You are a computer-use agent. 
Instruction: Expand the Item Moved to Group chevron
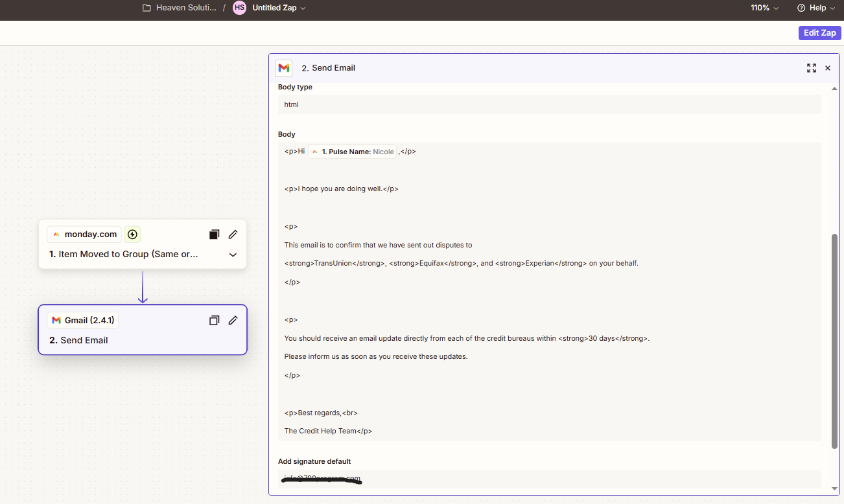[x=233, y=255]
